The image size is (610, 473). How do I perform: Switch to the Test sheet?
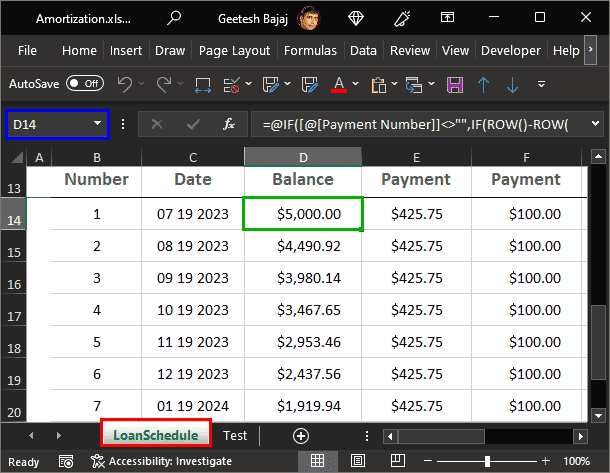(235, 436)
